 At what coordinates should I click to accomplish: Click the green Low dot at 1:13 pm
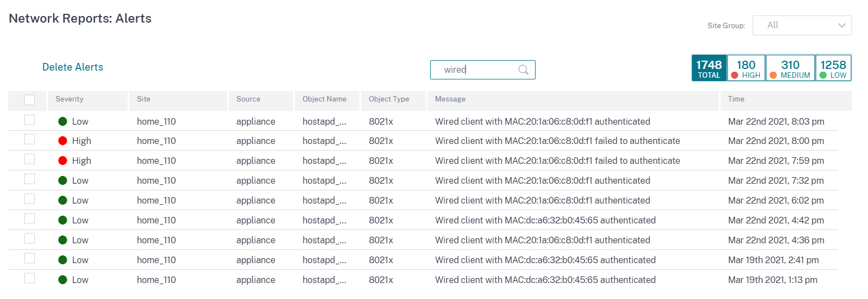pyautogui.click(x=63, y=280)
